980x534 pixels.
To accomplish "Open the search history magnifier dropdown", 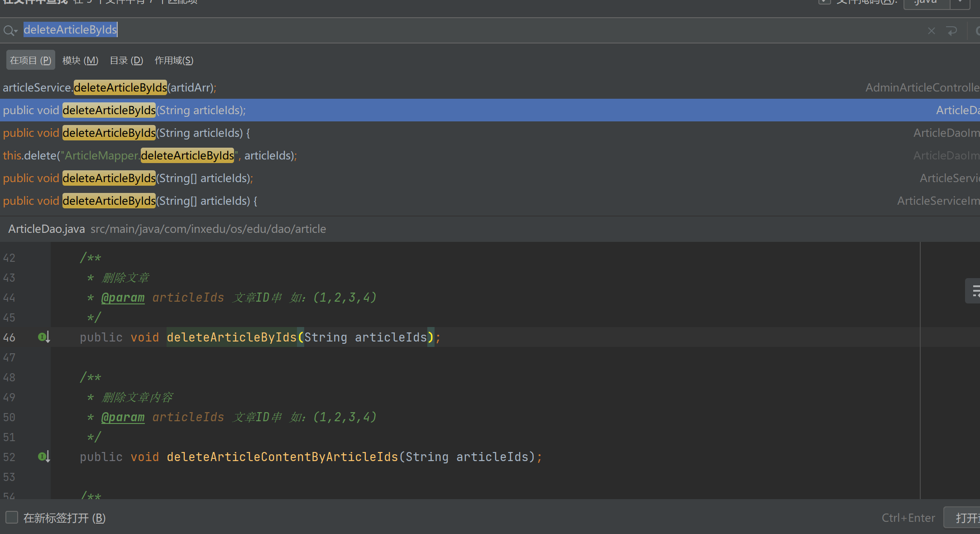I will [x=10, y=31].
